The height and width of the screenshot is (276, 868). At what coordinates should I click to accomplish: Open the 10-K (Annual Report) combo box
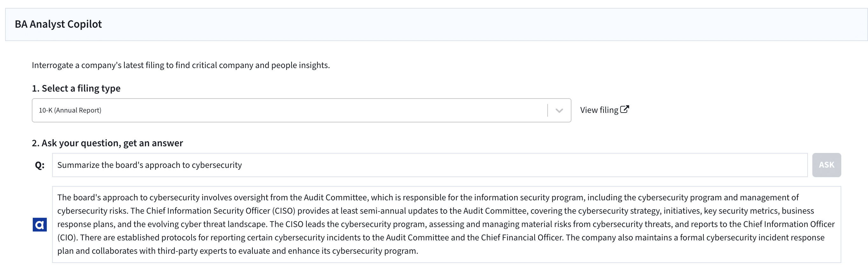(301, 110)
